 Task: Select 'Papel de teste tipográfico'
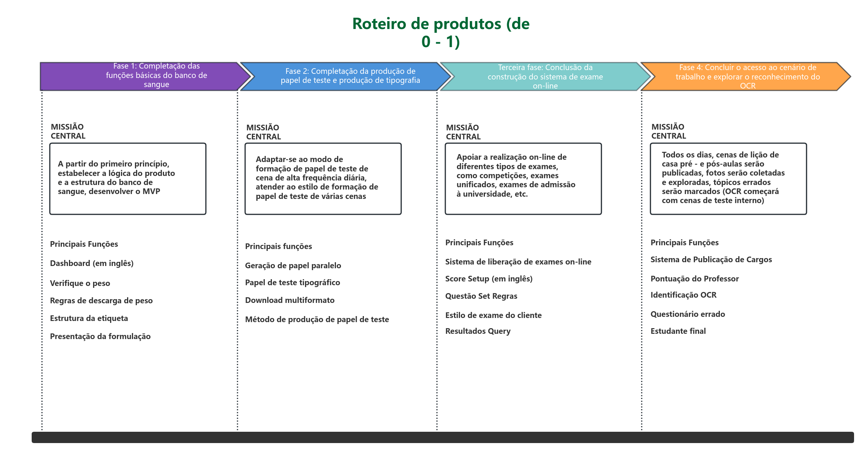coord(293,283)
